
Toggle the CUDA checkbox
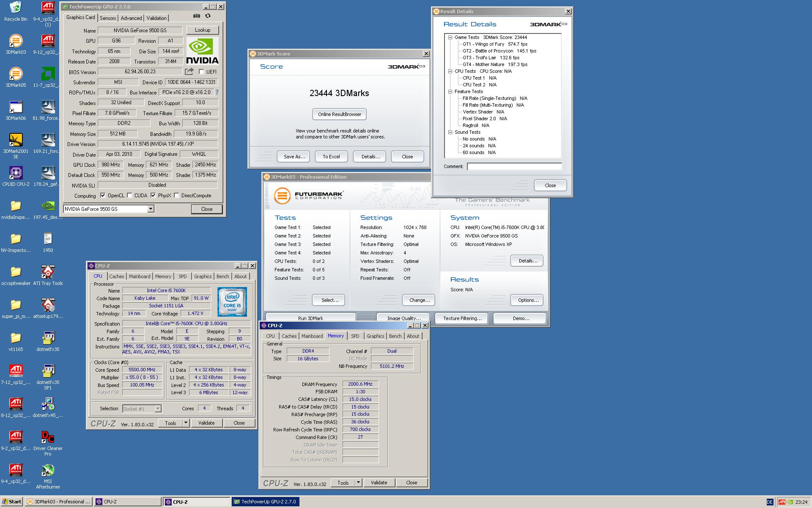pos(129,196)
